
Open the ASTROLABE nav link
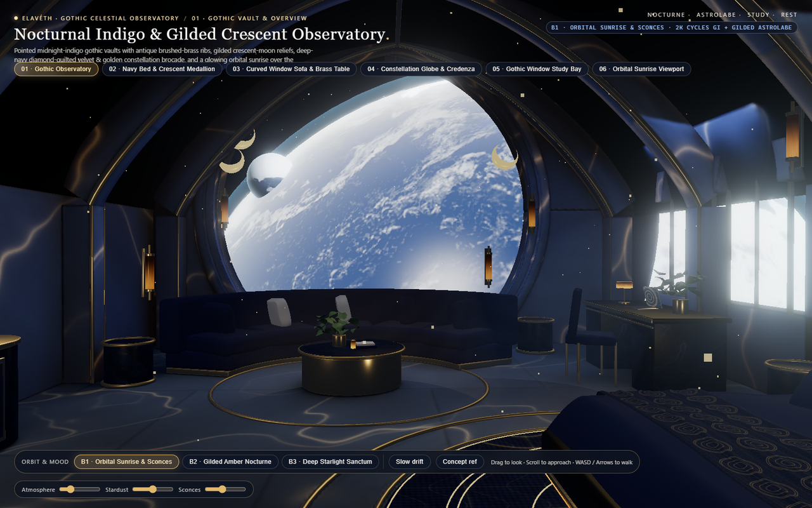point(717,15)
